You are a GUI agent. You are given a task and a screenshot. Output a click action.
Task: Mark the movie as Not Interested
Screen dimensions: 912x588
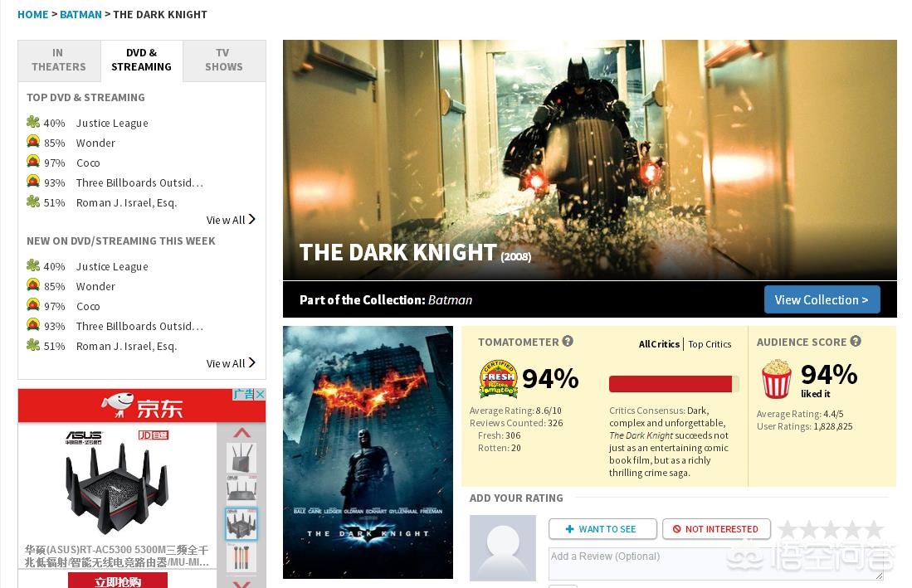717,529
